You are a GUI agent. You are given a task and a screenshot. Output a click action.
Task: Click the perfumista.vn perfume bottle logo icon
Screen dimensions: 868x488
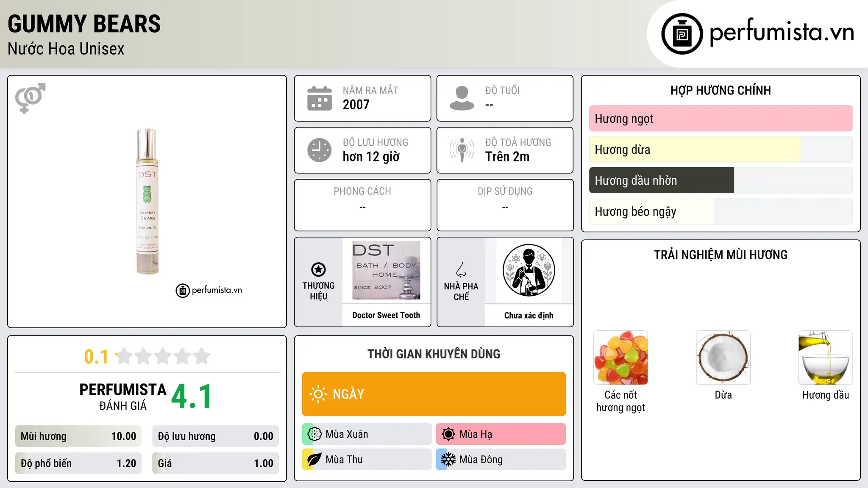pyautogui.click(x=682, y=34)
